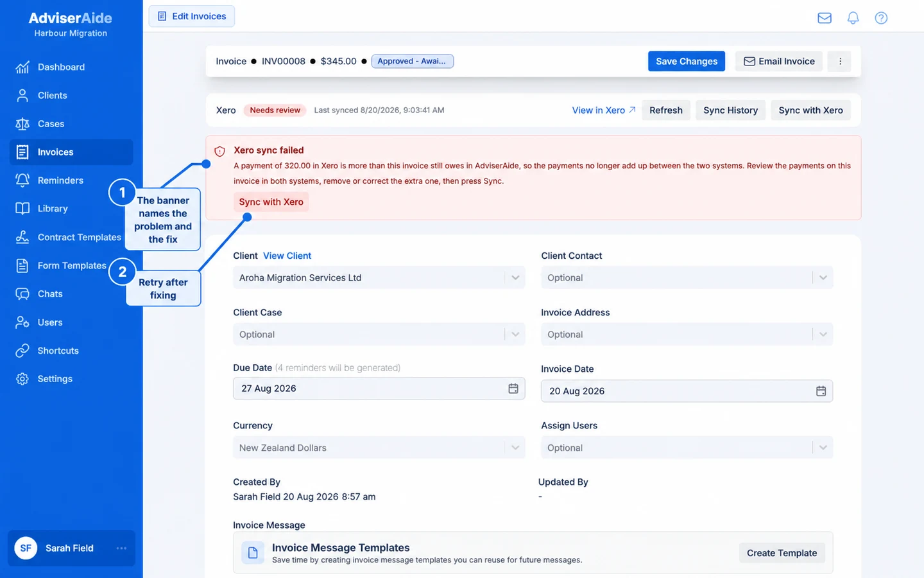Screen dimensions: 924x578
Task: Click the Due Date calendar icon
Action: pyautogui.click(x=513, y=389)
